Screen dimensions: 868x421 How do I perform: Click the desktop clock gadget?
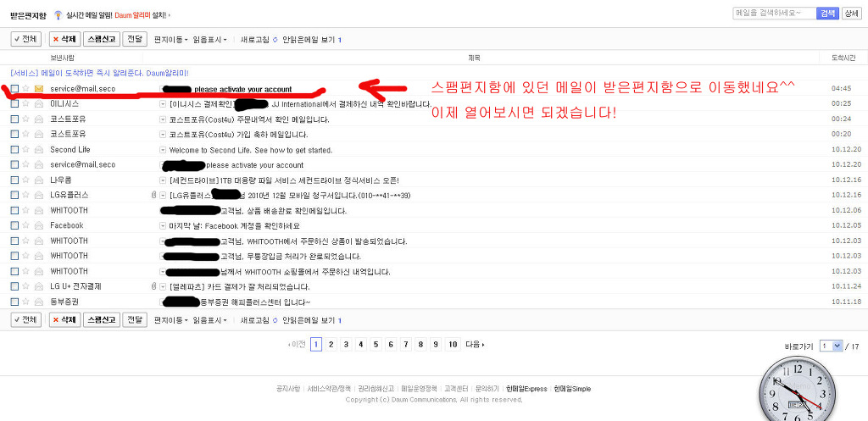795,390
